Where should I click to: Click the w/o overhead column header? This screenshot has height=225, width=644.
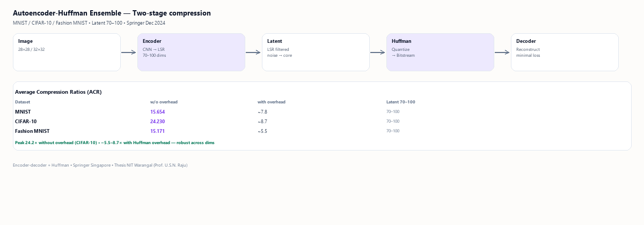pos(164,102)
